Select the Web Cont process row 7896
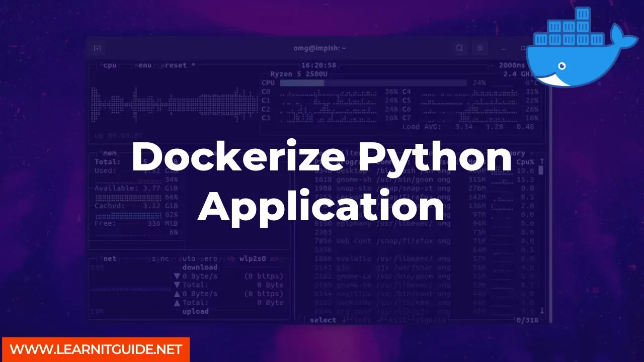 click(x=424, y=241)
